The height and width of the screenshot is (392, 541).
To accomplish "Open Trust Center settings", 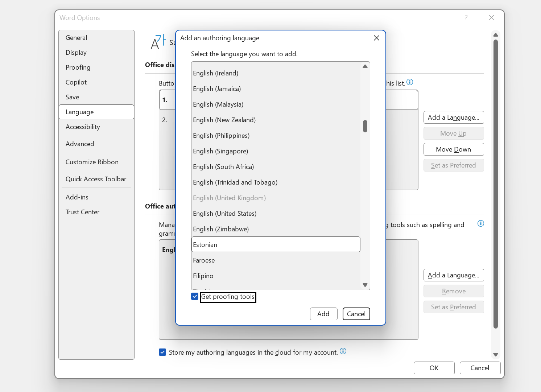I will point(96,212).
